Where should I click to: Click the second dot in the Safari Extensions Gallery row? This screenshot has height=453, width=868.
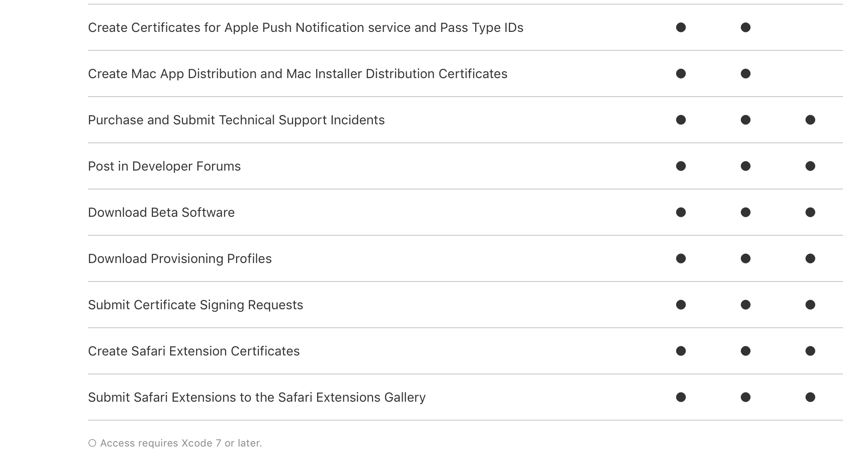point(746,397)
